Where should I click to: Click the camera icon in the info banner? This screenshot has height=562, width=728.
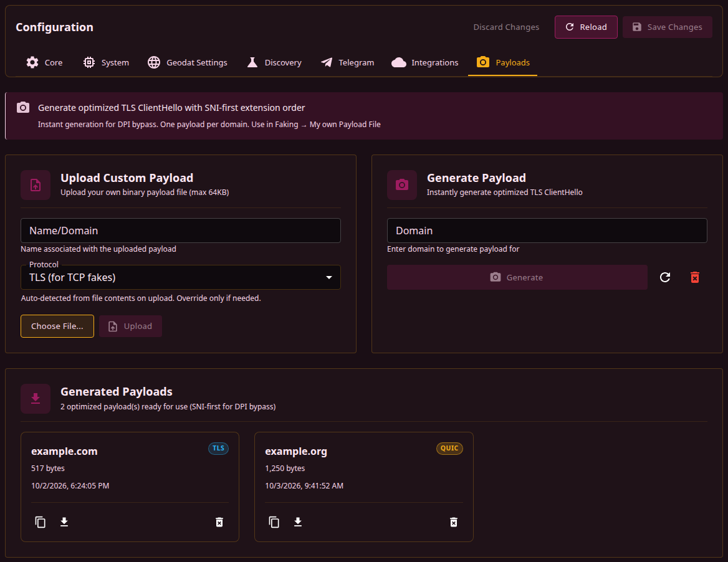tap(22, 108)
